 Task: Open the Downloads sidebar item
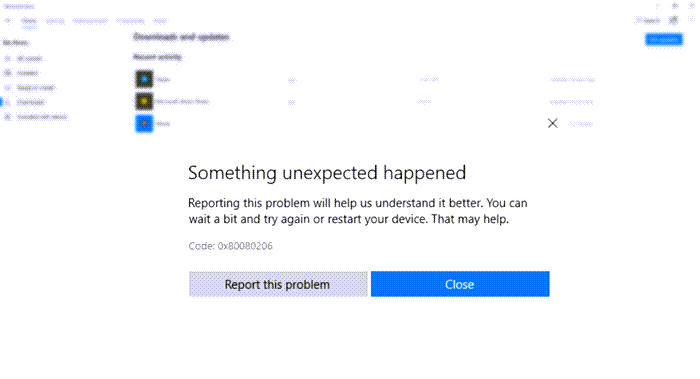[30, 102]
